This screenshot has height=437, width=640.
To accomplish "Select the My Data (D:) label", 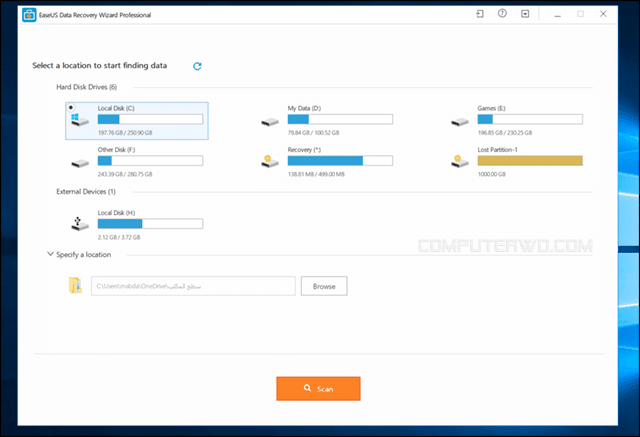I will click(x=304, y=108).
